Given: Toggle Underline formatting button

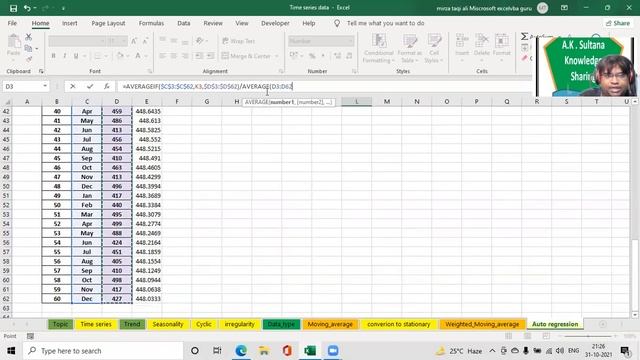Looking at the screenshot, I should 76,56.
